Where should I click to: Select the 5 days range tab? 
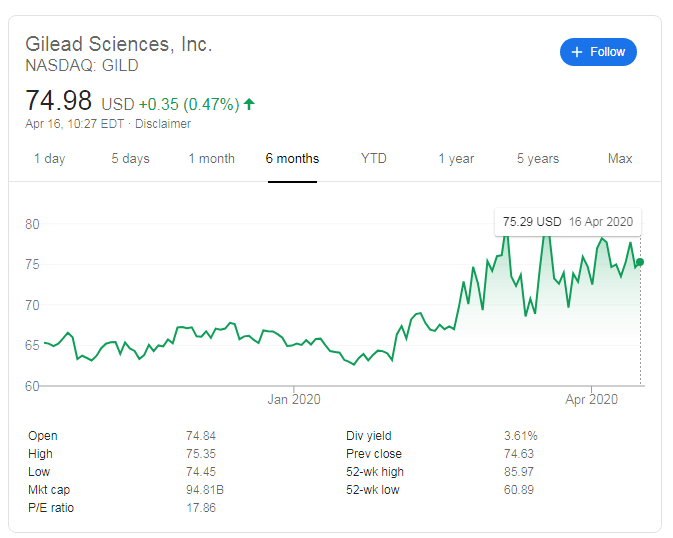coord(130,158)
